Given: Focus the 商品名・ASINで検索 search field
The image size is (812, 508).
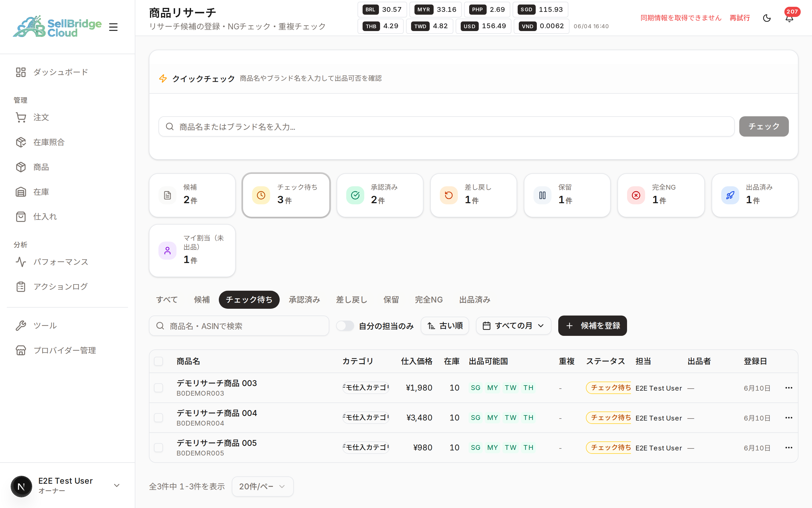Looking at the screenshot, I should point(239,326).
